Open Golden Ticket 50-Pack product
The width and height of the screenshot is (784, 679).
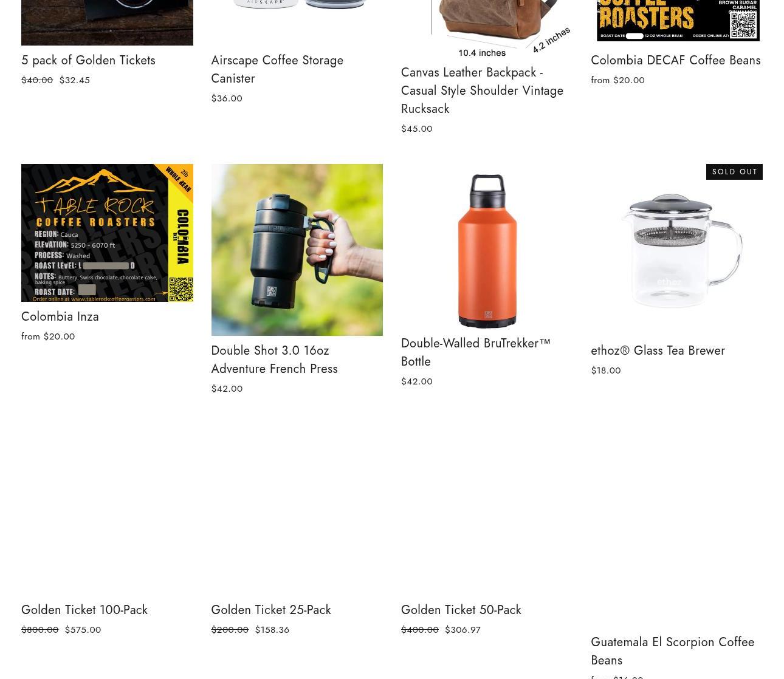pos(461,610)
